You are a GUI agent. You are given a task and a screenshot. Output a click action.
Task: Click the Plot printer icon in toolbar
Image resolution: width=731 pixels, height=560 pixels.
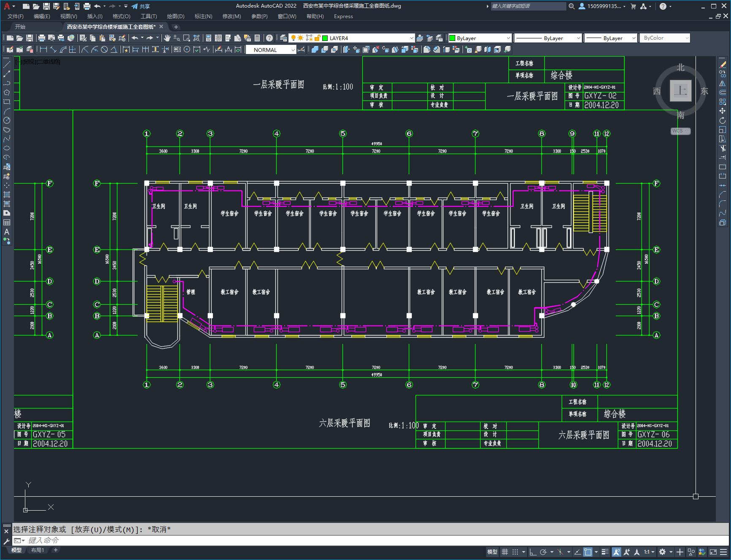(42, 38)
